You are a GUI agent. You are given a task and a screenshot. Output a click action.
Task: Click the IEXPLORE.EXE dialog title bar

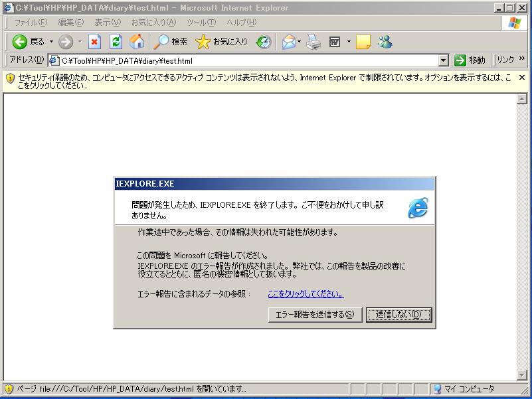coord(274,184)
